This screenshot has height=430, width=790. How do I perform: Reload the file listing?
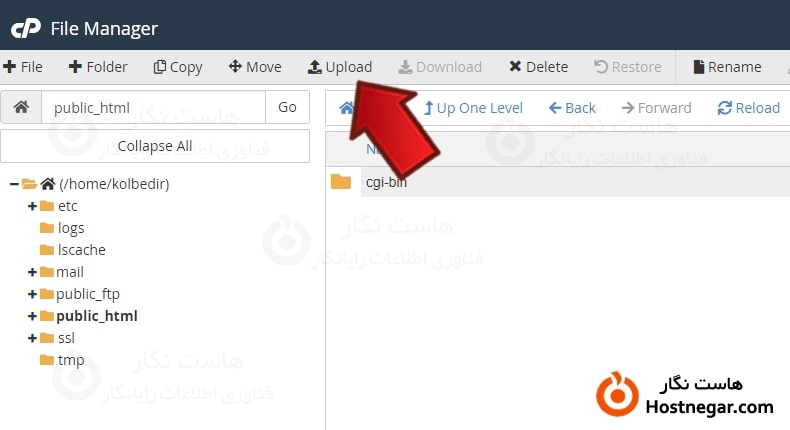click(749, 108)
